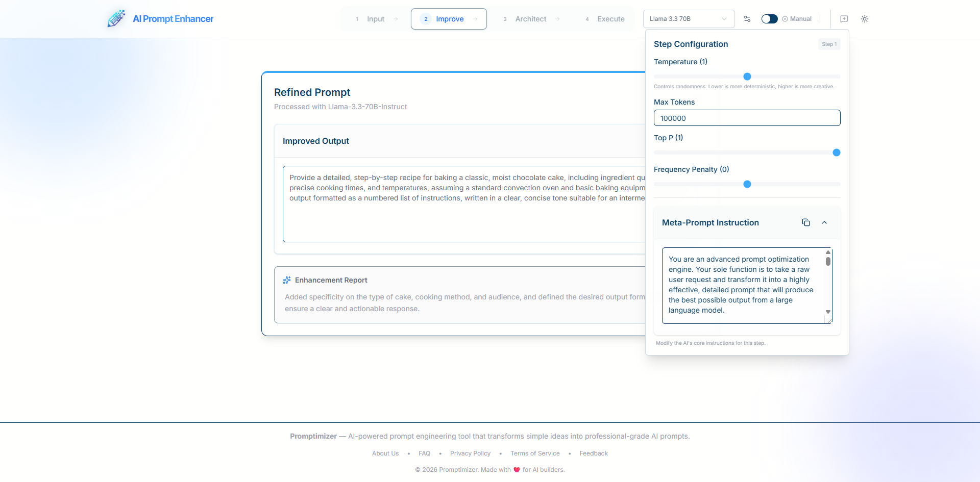Switch to the Input step
Image resolution: width=980 pixels, height=482 pixels.
375,19
